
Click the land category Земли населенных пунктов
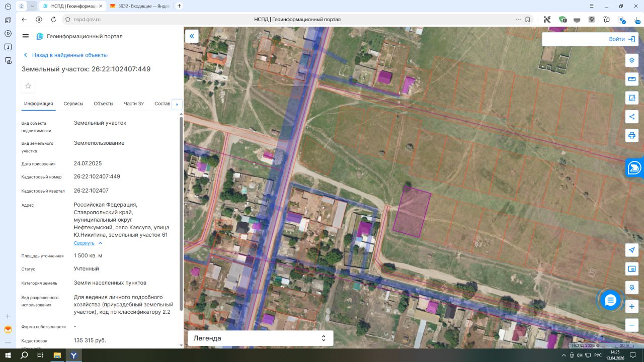[110, 283]
